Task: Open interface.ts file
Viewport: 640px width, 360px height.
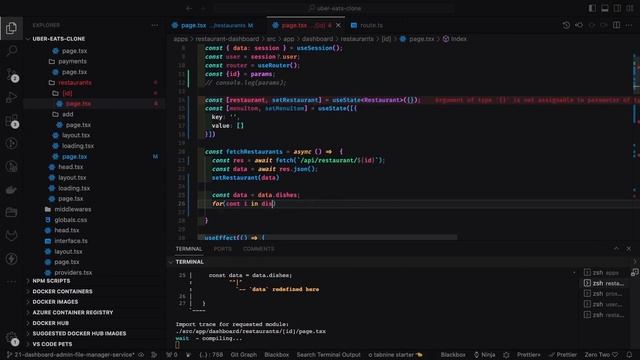Action: click(71, 241)
